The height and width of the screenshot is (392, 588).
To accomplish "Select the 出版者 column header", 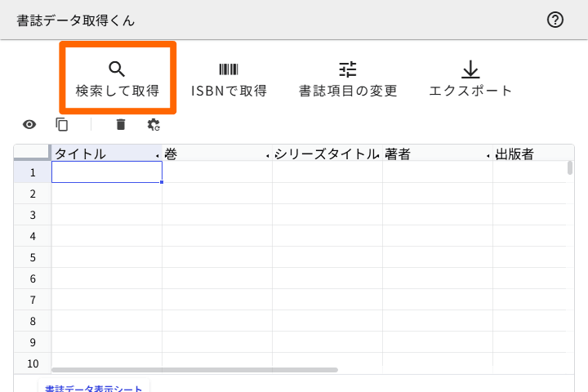I will pos(523,154).
